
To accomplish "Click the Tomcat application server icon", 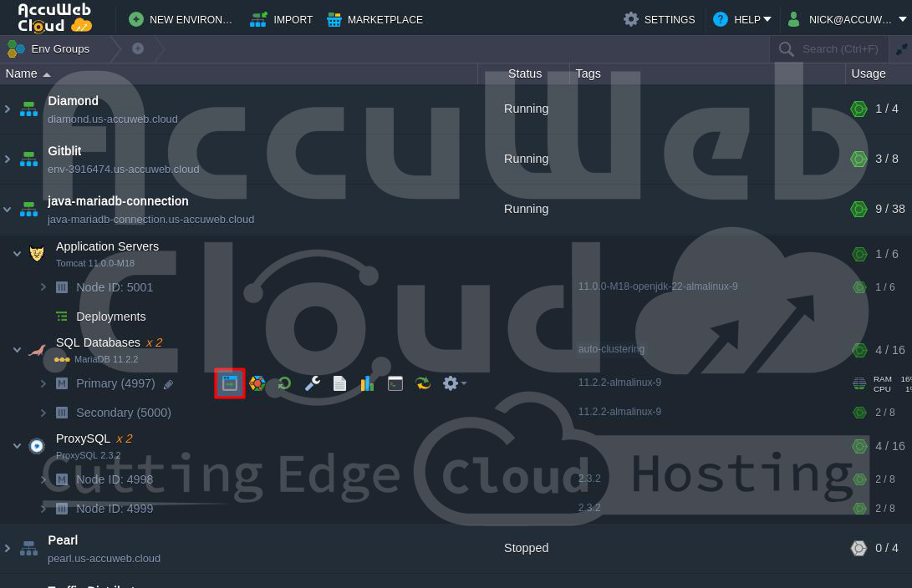I will point(37,254).
